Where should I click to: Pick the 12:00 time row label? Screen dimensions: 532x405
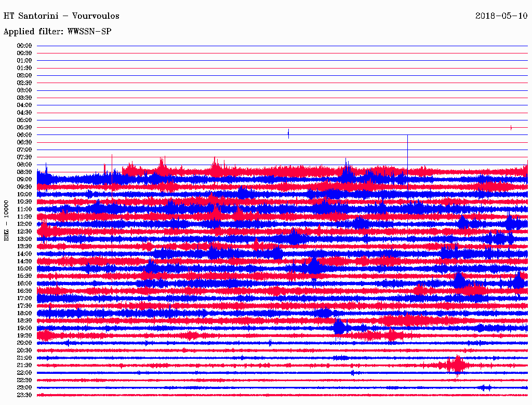(x=24, y=224)
